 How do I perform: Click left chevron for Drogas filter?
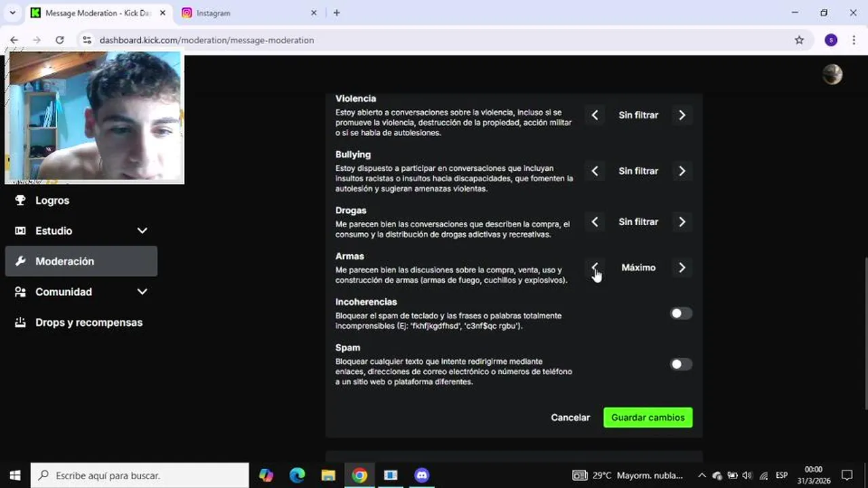(x=595, y=222)
